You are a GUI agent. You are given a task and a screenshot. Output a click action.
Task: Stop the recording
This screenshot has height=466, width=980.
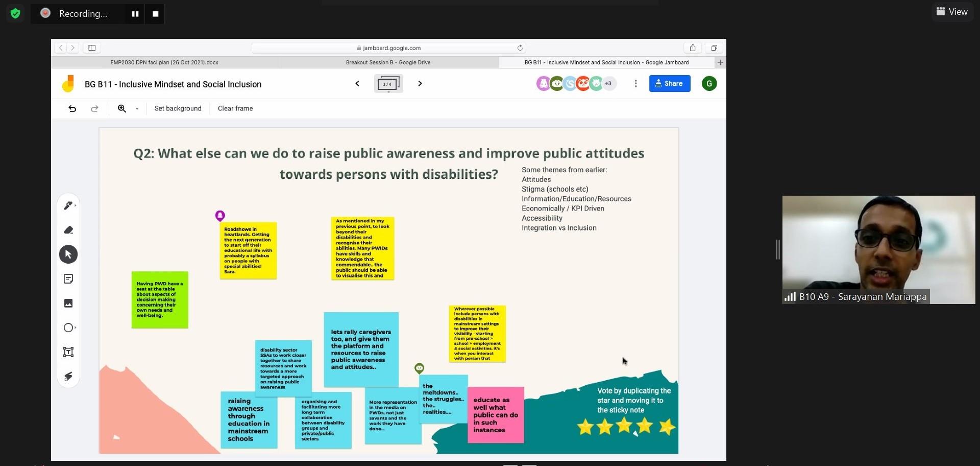point(156,14)
